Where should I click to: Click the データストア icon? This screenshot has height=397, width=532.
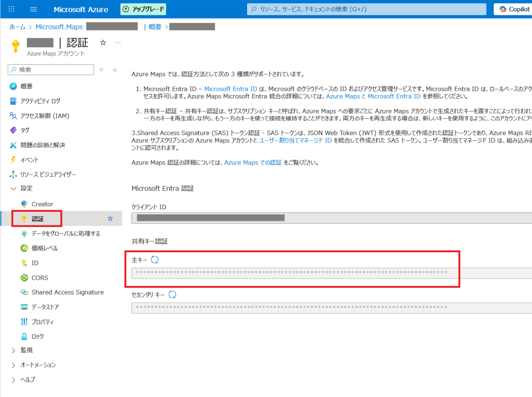(24, 307)
